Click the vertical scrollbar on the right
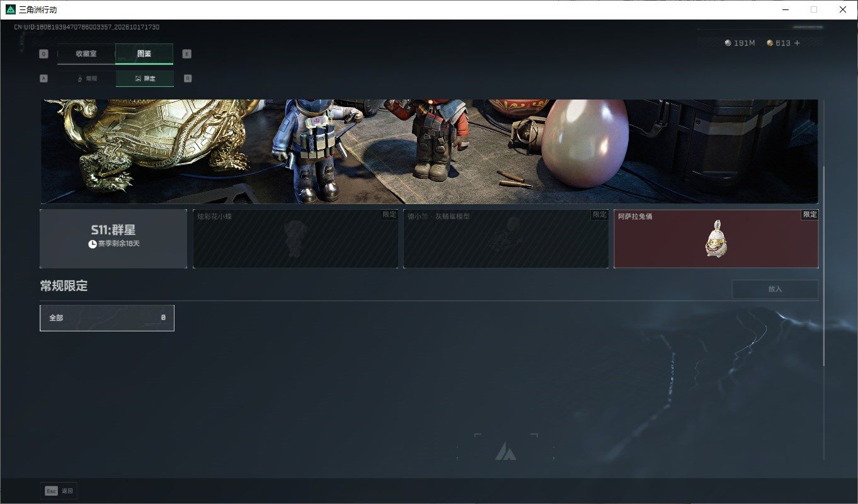Screen dimensions: 858x504 pyautogui.click(x=824, y=265)
